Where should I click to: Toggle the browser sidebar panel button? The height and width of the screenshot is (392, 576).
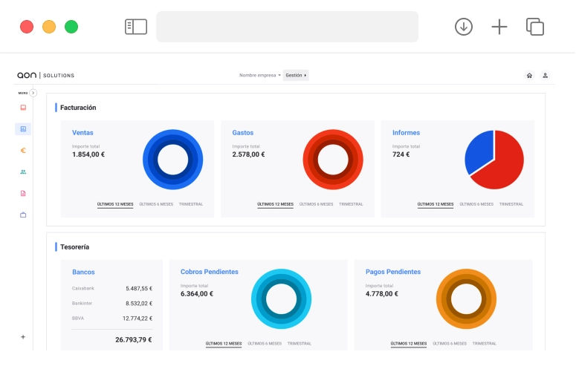[136, 27]
